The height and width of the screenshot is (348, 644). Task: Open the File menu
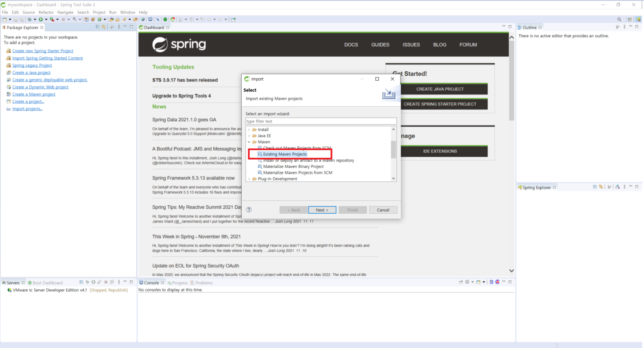click(5, 12)
